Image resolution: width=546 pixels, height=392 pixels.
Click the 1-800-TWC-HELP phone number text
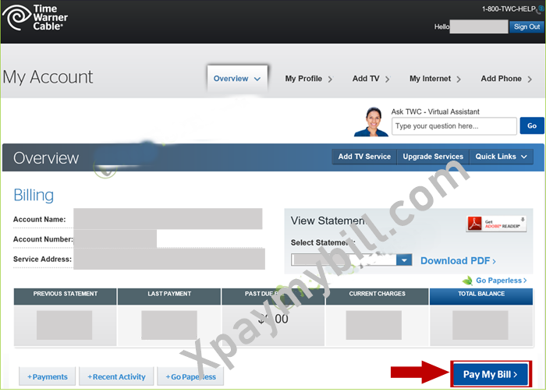(x=509, y=9)
